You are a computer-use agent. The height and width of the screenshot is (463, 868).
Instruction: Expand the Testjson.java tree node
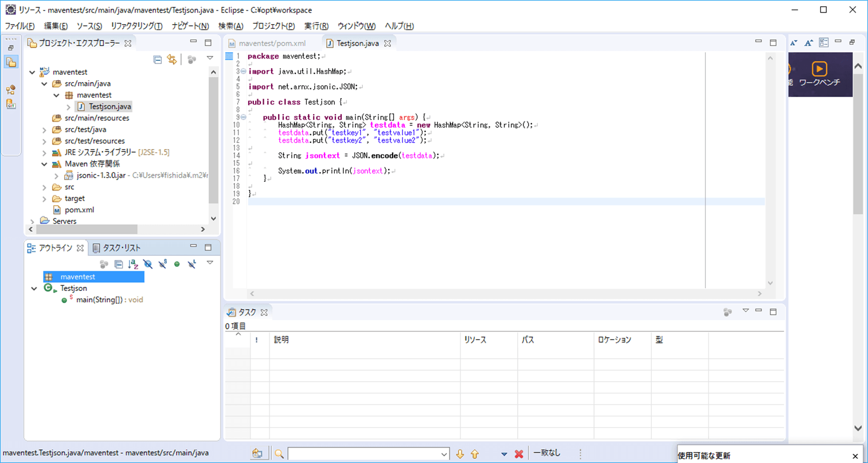pyautogui.click(x=68, y=107)
